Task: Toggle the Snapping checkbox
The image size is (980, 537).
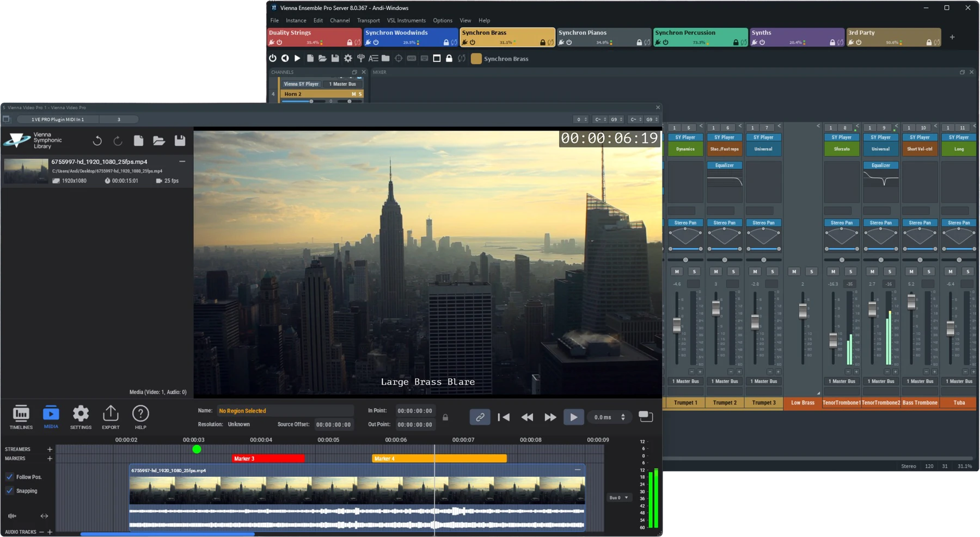Action: tap(9, 491)
